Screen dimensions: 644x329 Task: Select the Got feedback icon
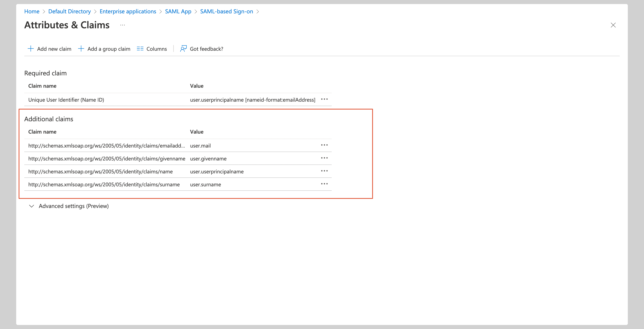coord(183,49)
